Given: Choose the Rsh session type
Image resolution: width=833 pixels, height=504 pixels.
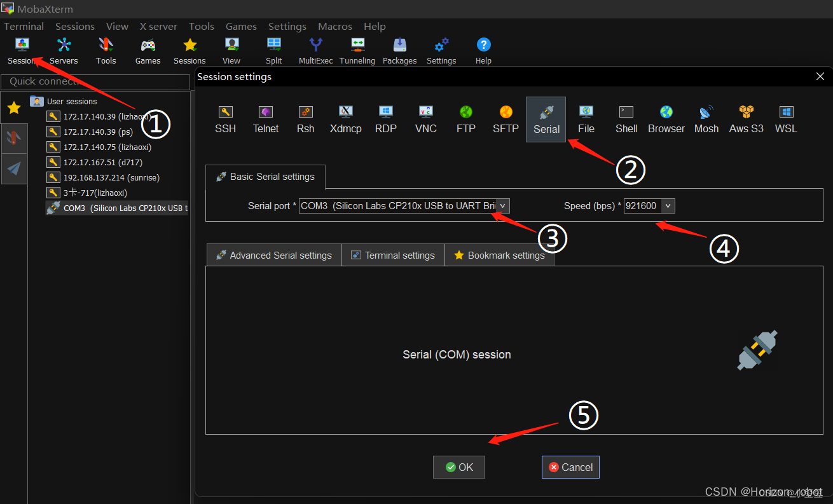Looking at the screenshot, I should click(306, 119).
